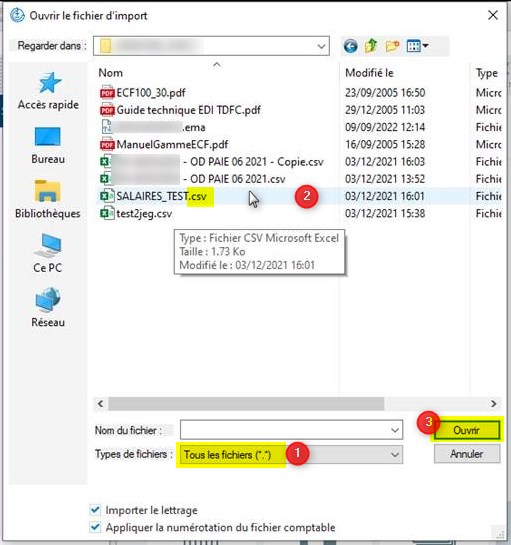
Task: Expand the Regarder dans folder dropdown
Action: pyautogui.click(x=322, y=46)
